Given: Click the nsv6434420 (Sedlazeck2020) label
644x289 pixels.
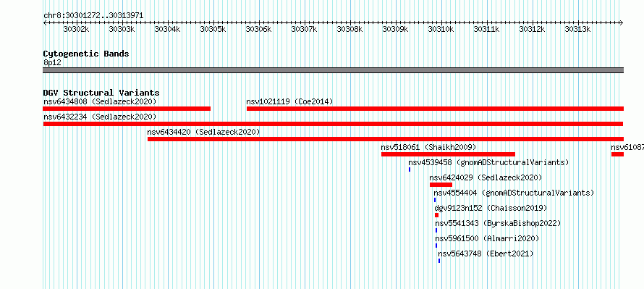Looking at the screenshot, I should click(203, 132).
